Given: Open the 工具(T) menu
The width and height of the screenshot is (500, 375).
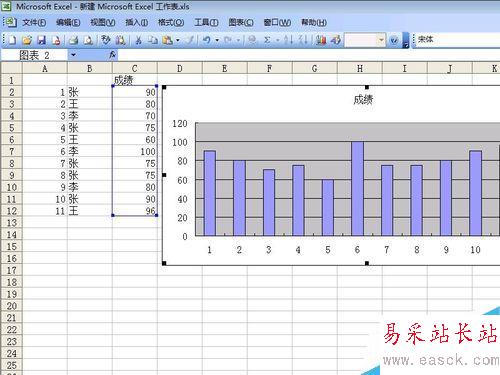Looking at the screenshot, I should 206,23.
